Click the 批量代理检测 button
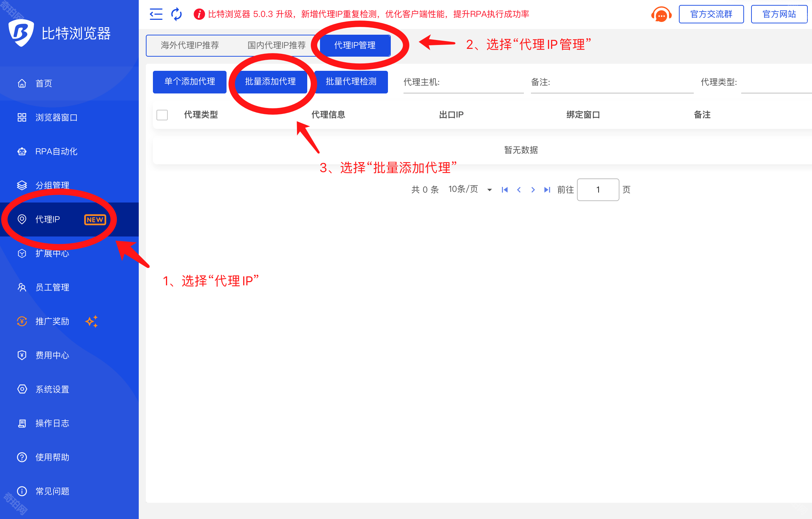This screenshot has width=812, height=519. (x=351, y=82)
